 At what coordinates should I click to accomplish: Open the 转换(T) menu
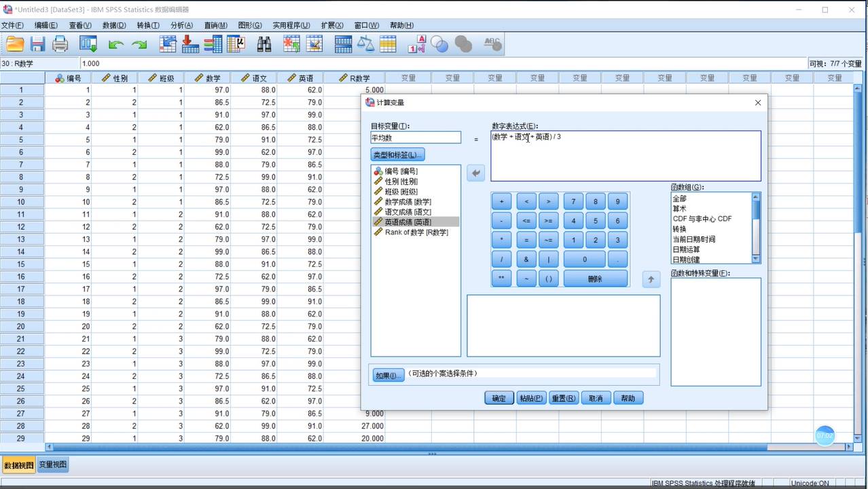[x=147, y=25]
